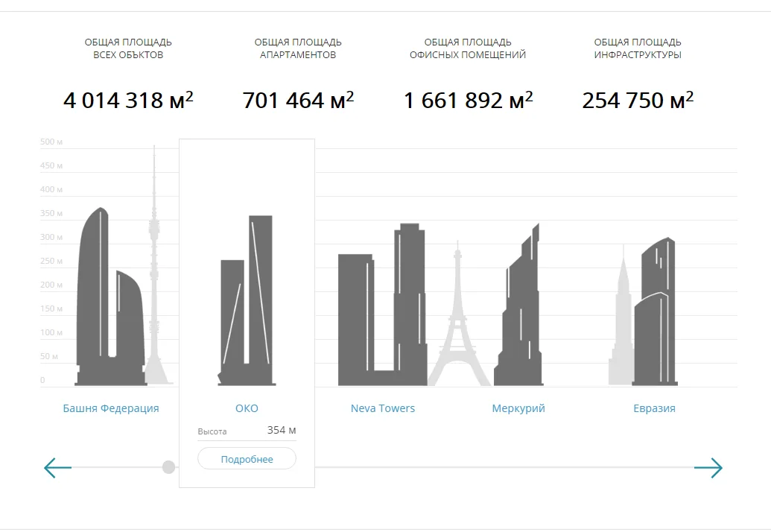
Task: Open the Башня Федерация link
Action: pyautogui.click(x=111, y=408)
